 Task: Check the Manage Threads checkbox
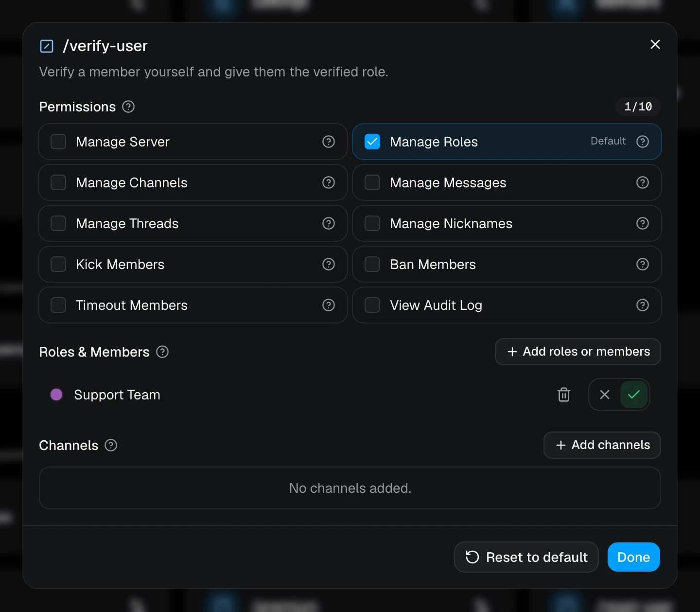58,223
